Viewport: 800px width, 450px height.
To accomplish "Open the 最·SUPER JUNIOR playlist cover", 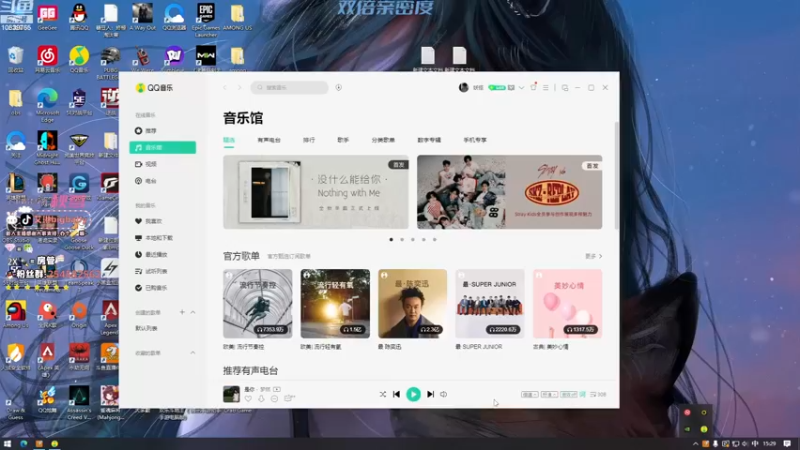I will coord(490,304).
